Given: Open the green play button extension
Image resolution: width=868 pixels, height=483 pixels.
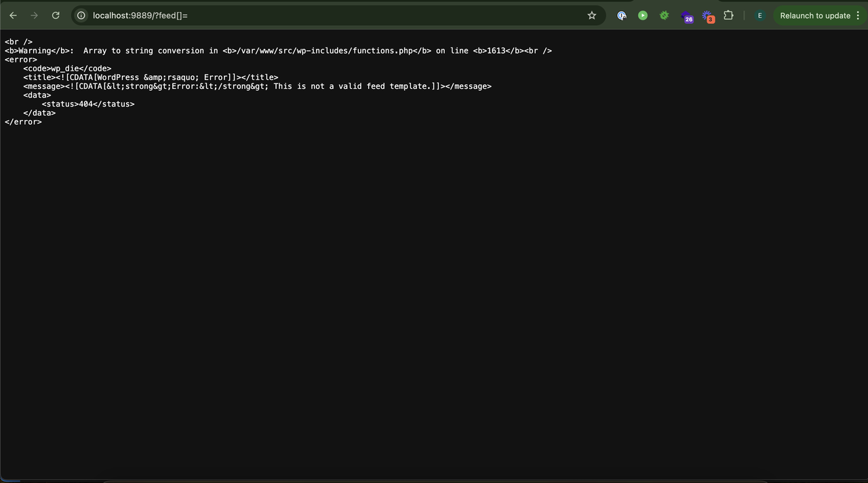Looking at the screenshot, I should coord(643,16).
